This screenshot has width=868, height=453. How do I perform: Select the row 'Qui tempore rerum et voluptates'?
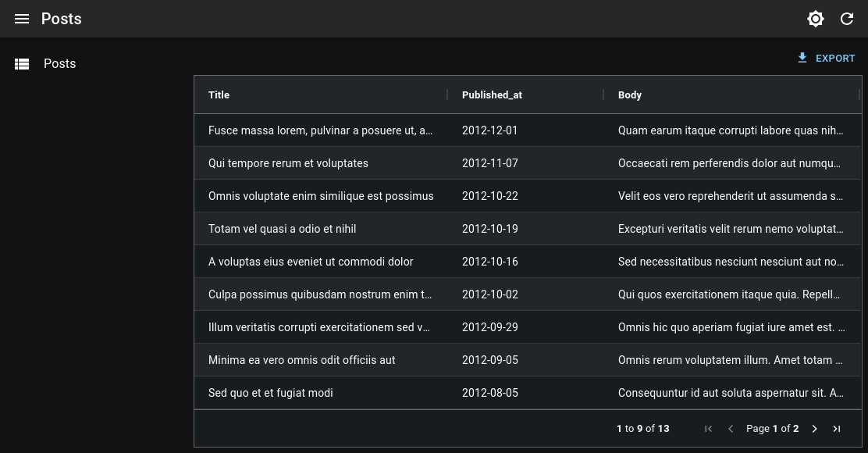288,163
